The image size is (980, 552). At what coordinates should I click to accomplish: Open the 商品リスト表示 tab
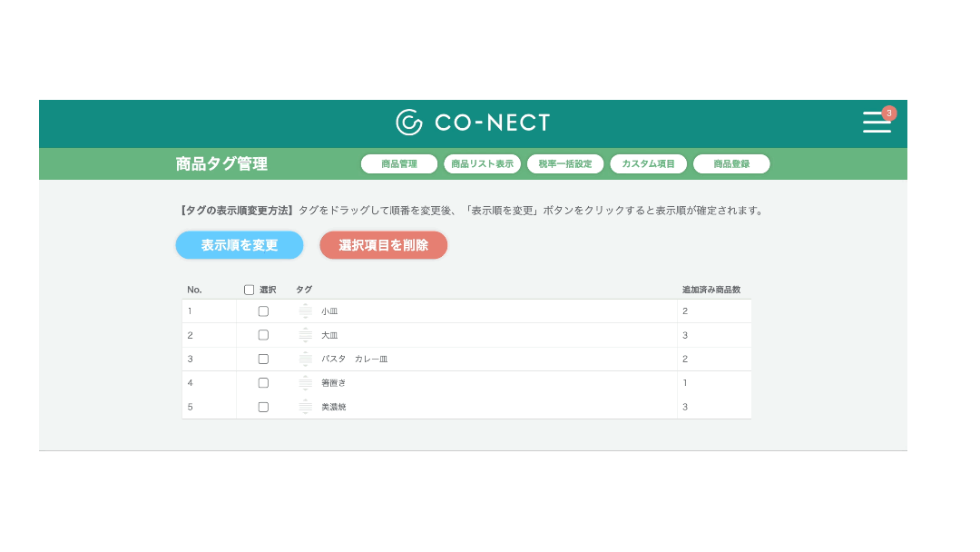482,163
